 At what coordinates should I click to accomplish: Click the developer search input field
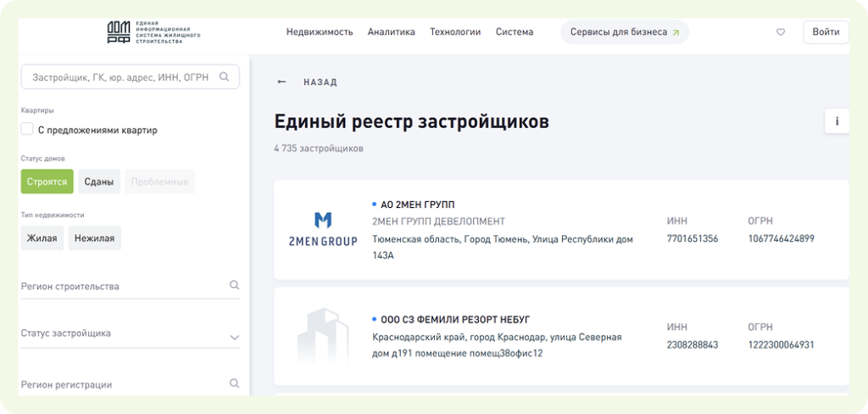click(130, 77)
